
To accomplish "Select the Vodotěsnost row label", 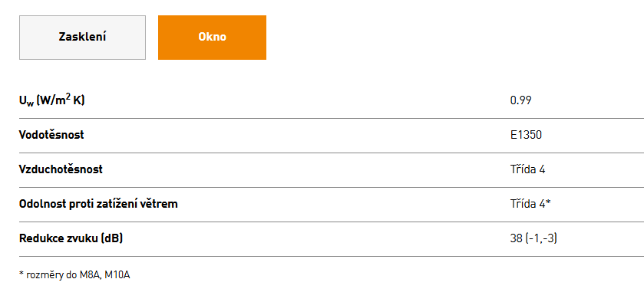I will click(51, 135).
